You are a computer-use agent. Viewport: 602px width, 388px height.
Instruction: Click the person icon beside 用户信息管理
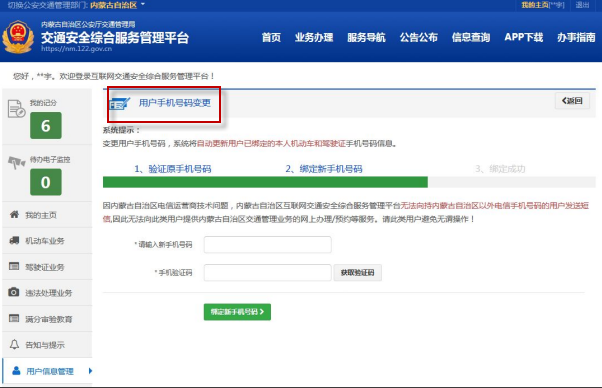[x=16, y=370]
